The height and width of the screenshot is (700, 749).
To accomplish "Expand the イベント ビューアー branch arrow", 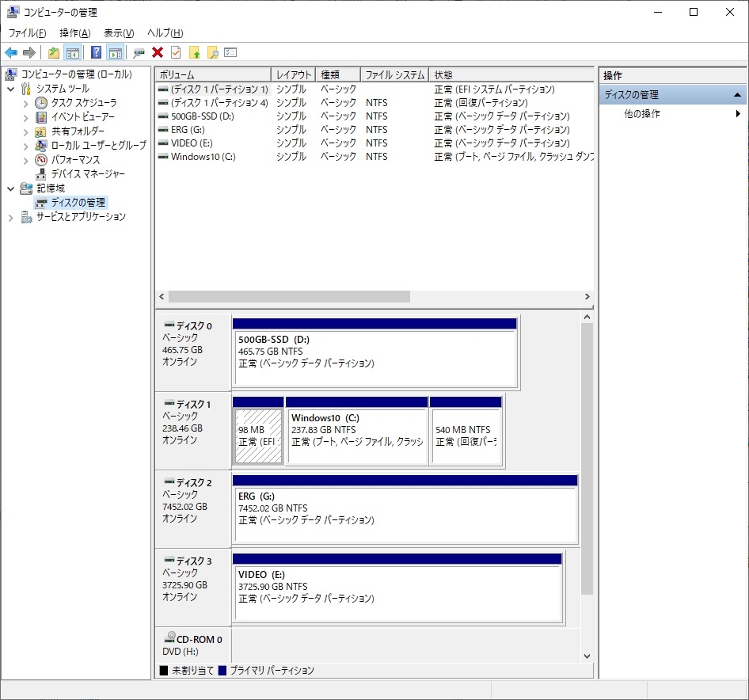I will 26,117.
